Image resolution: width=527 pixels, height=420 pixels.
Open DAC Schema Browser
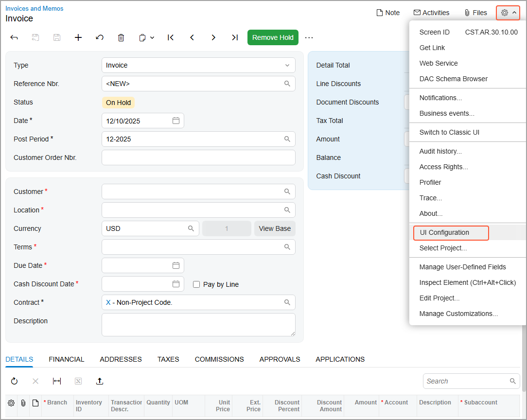click(x=468, y=79)
